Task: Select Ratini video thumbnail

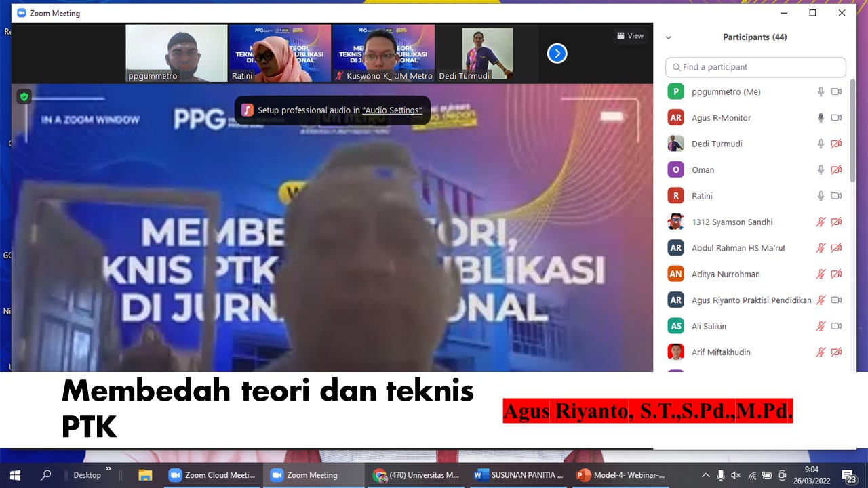Action: coord(280,54)
